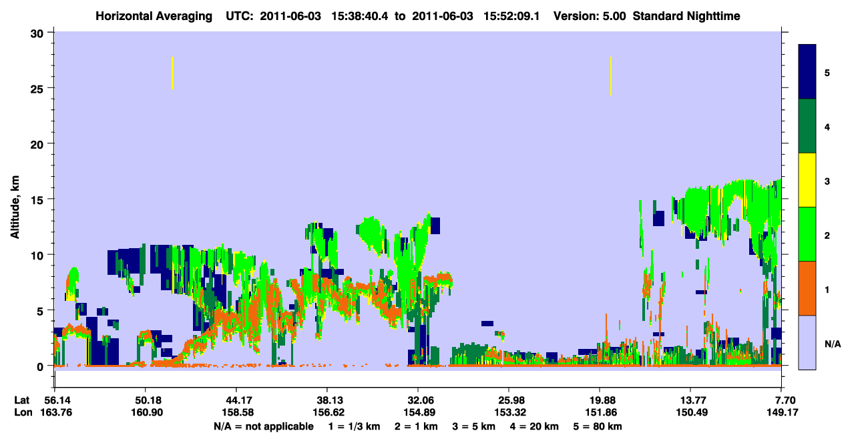Click longitude value '153.32'
Image resolution: width=868 pixels, height=445 pixels.
509,413
